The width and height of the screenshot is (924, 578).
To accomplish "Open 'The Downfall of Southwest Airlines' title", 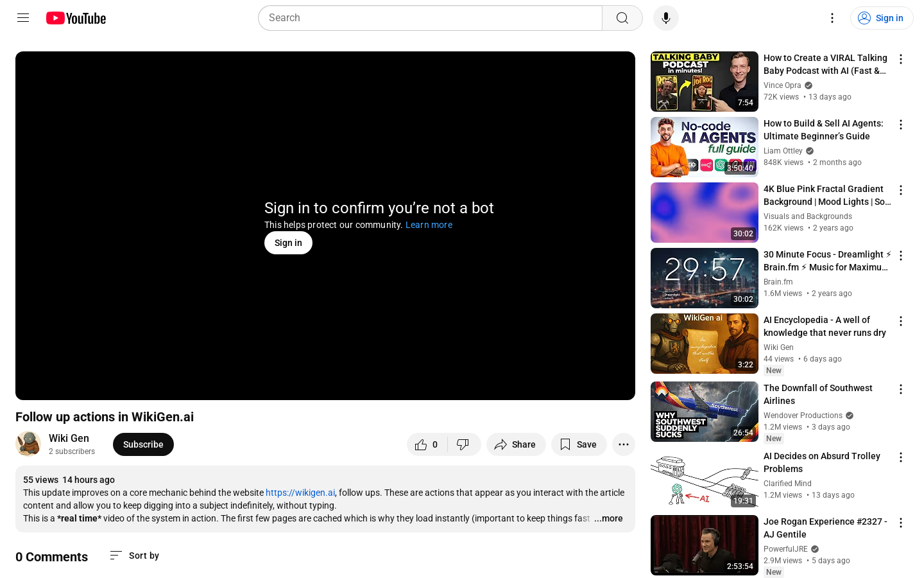I will coord(818,394).
